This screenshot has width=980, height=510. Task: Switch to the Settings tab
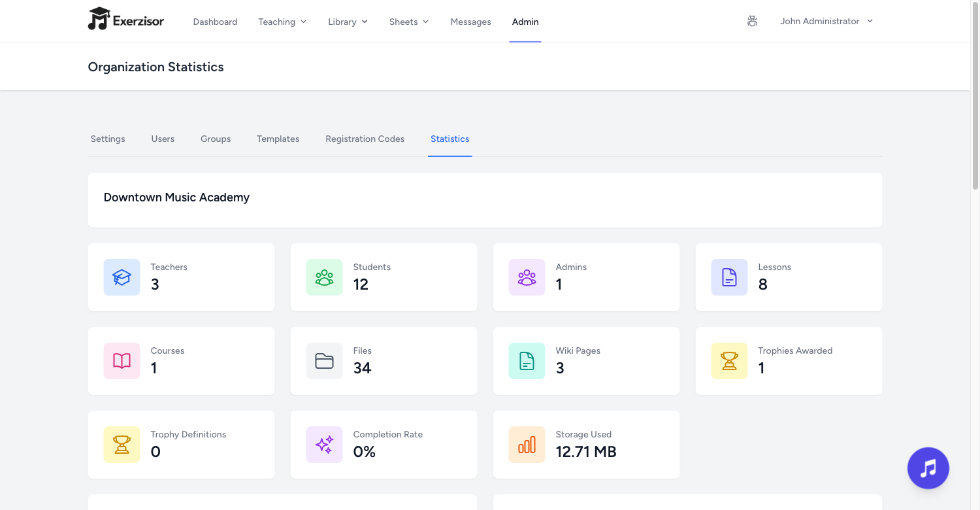click(108, 139)
